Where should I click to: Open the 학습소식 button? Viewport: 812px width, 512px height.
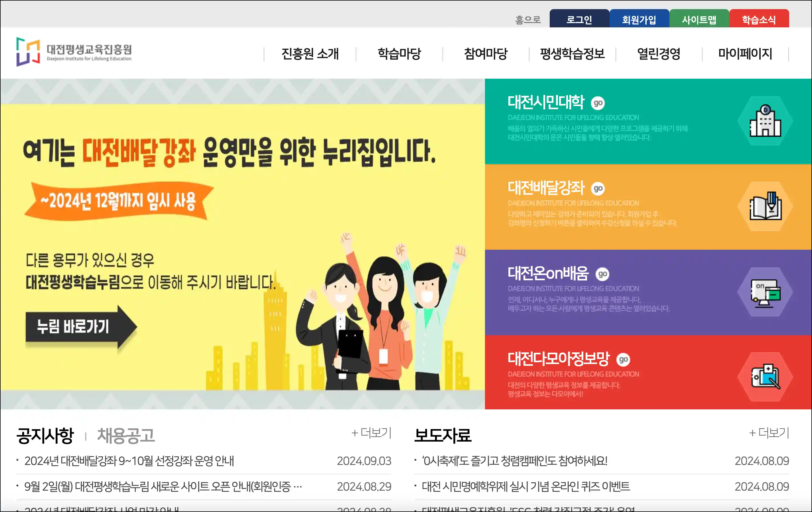[759, 19]
